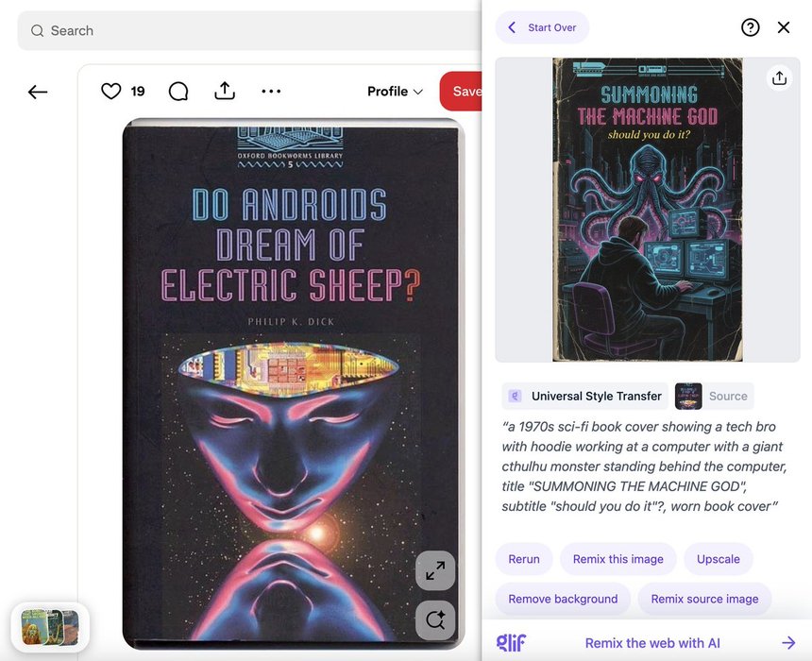The height and width of the screenshot is (661, 812).
Task: Click the Remove background button
Action: tap(563, 599)
